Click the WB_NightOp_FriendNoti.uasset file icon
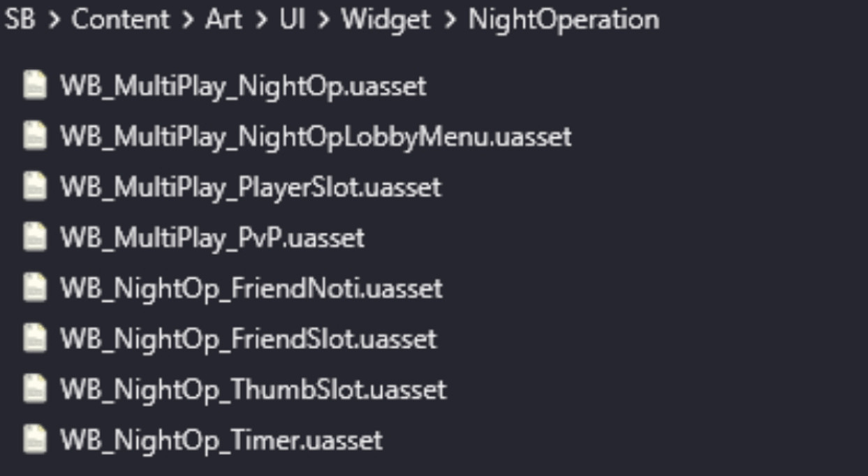The width and height of the screenshot is (868, 476). [x=34, y=288]
